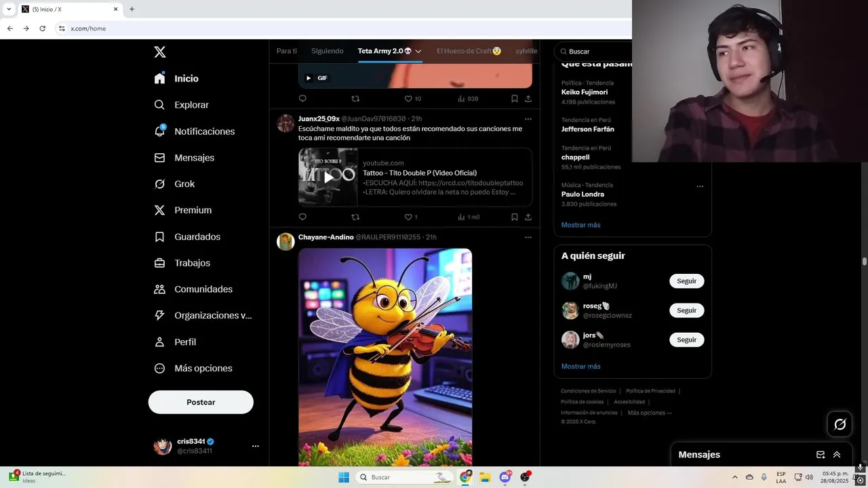Open account menu dots beside cris8341

point(256,446)
